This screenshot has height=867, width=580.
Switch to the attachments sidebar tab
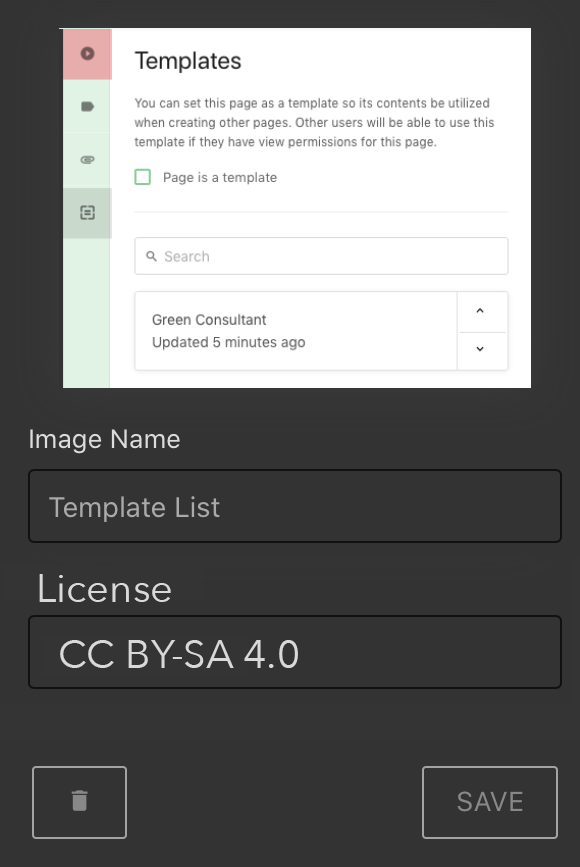[86, 160]
